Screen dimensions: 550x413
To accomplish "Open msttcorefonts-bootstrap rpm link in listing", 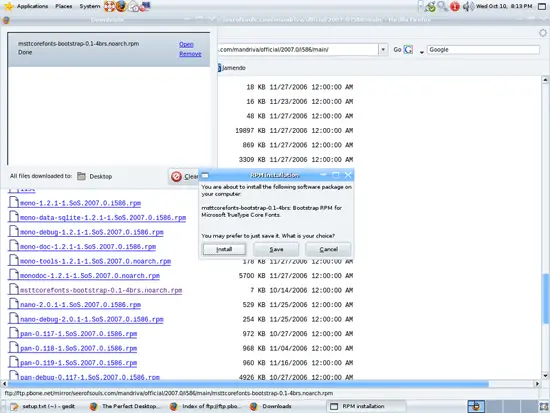I will click(101, 291).
